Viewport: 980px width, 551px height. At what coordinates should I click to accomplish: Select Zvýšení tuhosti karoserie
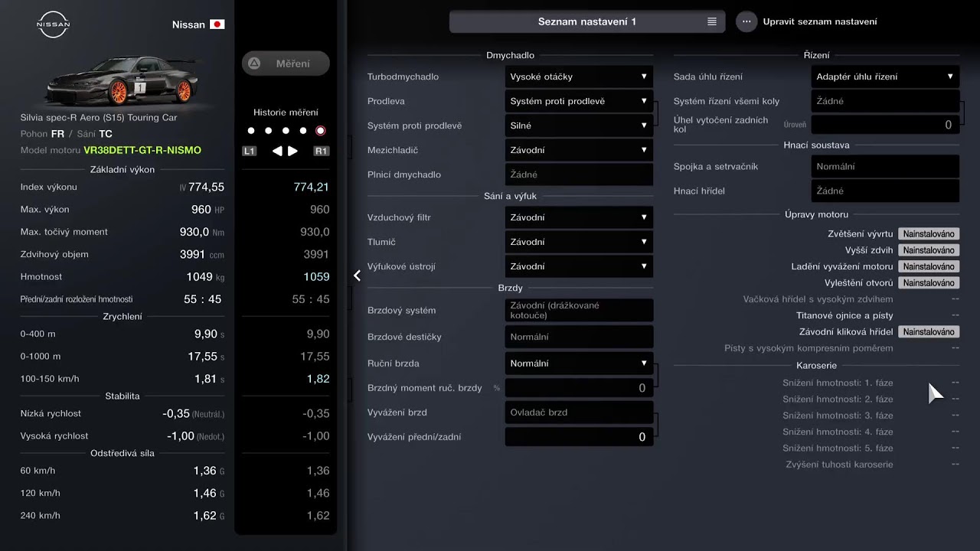839,465
